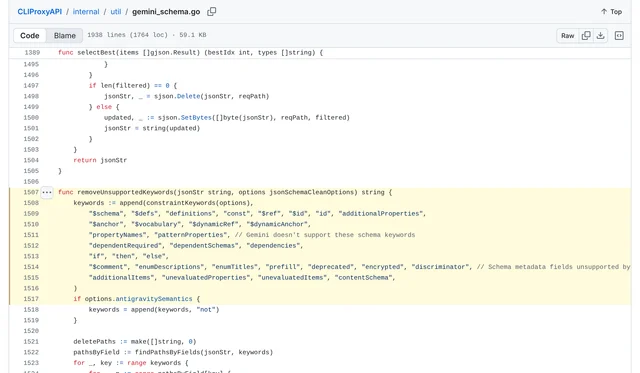Click "$dynamicAnchor" string on line 1510
Screen dimensions: 640x373
pos(277,224)
